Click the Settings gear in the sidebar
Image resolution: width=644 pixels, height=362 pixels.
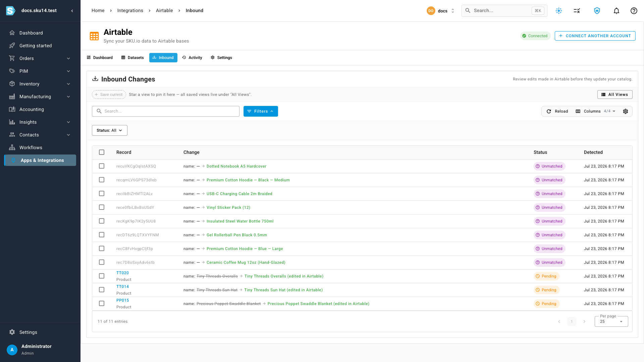tap(12, 332)
